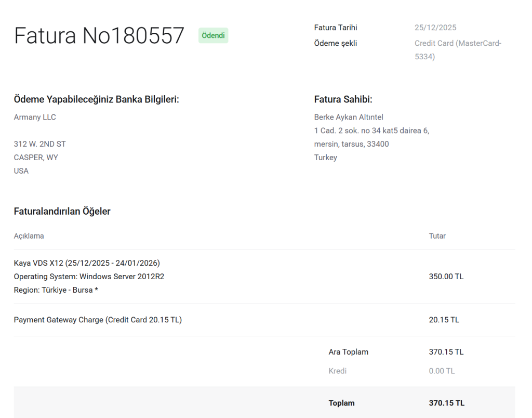
Task: Click the green Ödendi status badge
Action: coord(213,35)
